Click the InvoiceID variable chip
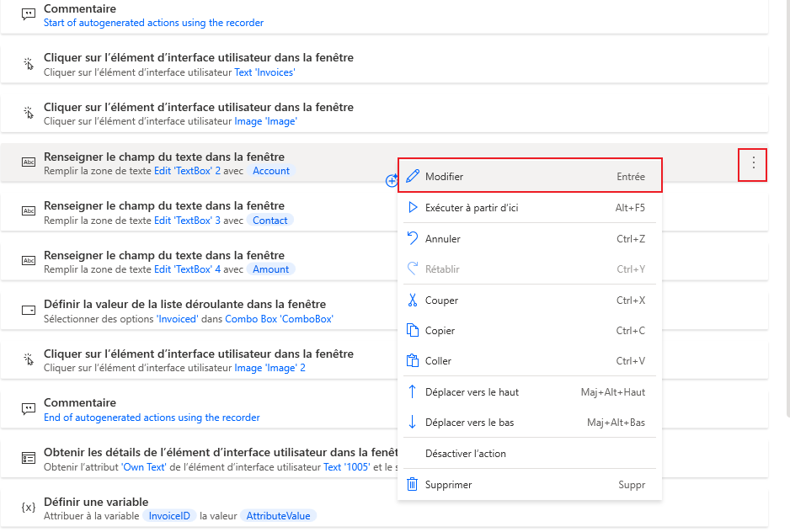 pos(169,516)
